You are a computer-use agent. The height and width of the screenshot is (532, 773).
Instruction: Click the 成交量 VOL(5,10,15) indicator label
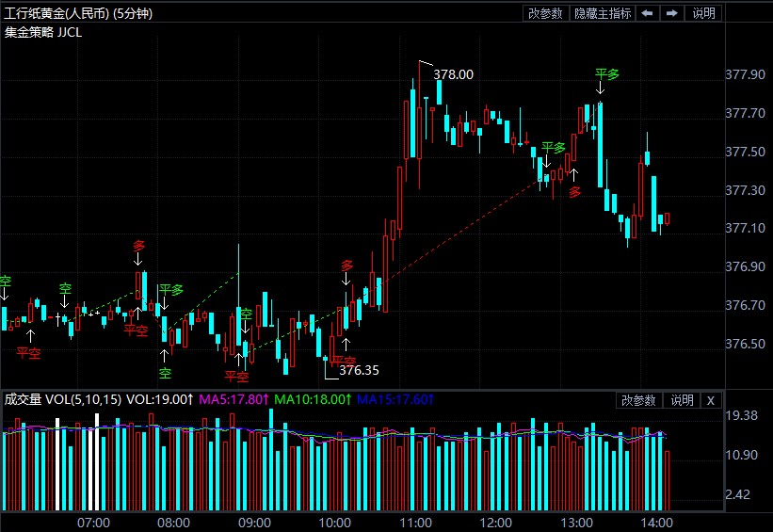point(62,400)
